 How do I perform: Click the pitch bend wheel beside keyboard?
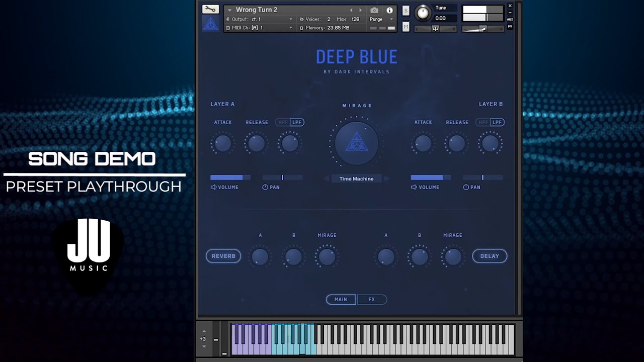216,339
